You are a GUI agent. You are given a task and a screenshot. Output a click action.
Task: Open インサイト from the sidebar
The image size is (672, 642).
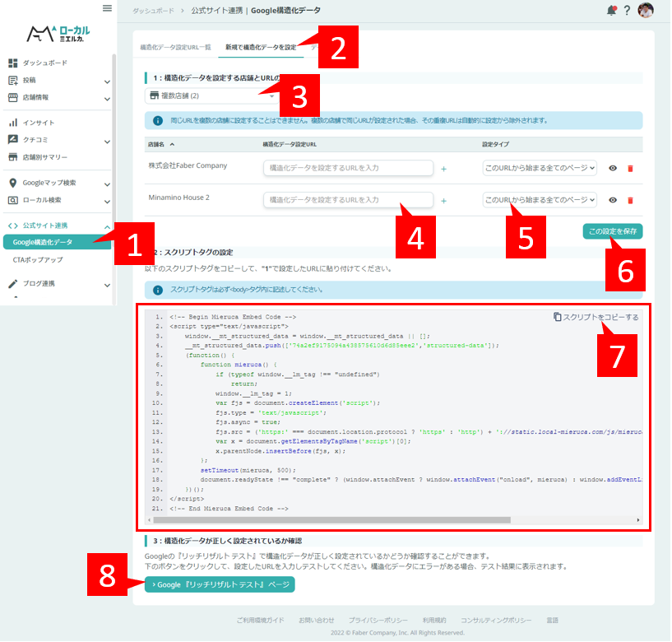38,123
